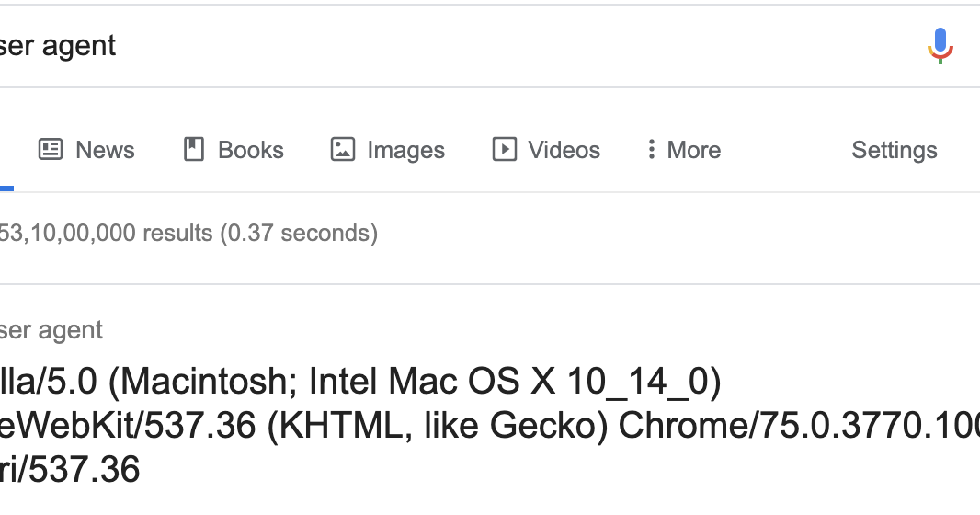Screen dimensions: 980x515
Task: Open the Books results tab label
Action: tap(250, 150)
